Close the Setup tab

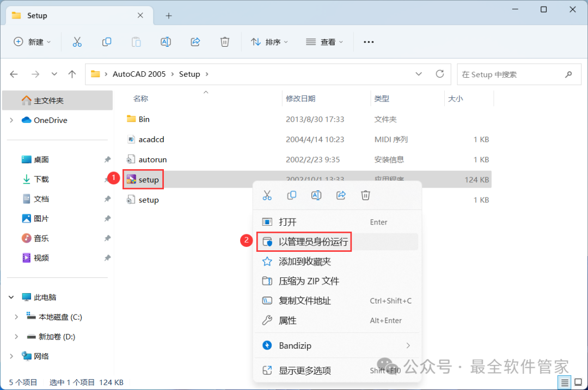click(x=140, y=15)
